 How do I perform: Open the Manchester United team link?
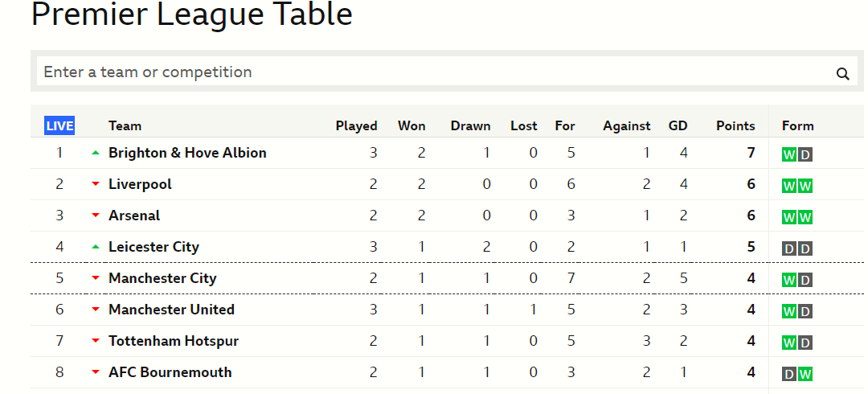(172, 310)
